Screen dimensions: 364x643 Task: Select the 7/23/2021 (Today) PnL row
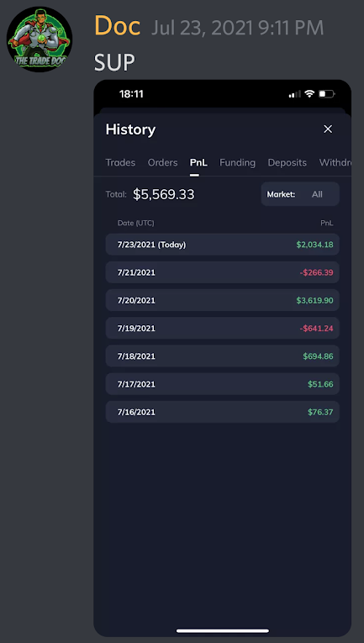pos(223,245)
